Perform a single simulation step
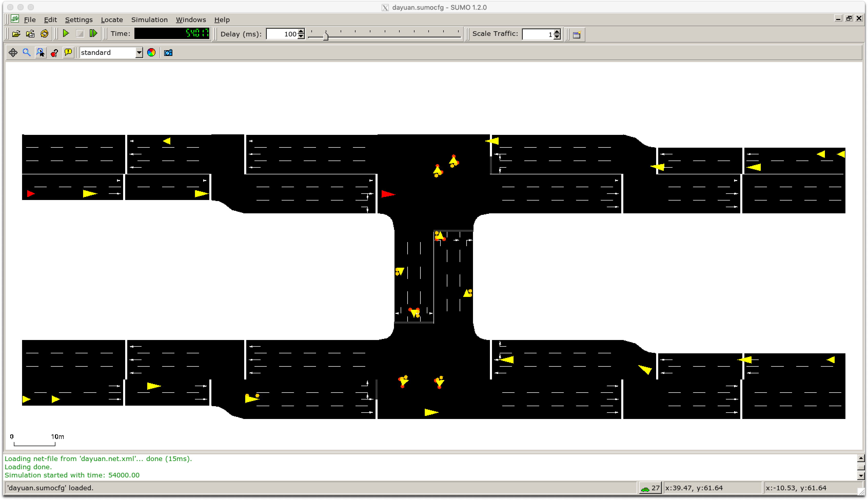The width and height of the screenshot is (868, 500). click(x=93, y=33)
